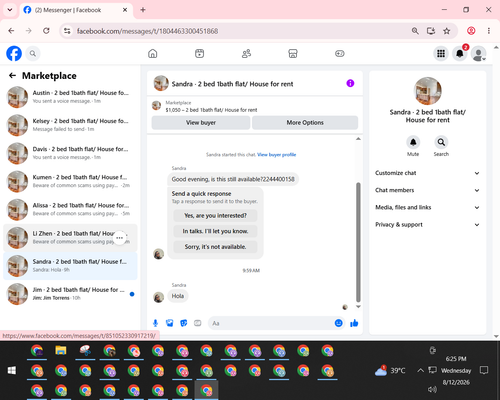Screen dimensions: 500x400
Task: Open the Gaming icon
Action: click(x=340, y=53)
